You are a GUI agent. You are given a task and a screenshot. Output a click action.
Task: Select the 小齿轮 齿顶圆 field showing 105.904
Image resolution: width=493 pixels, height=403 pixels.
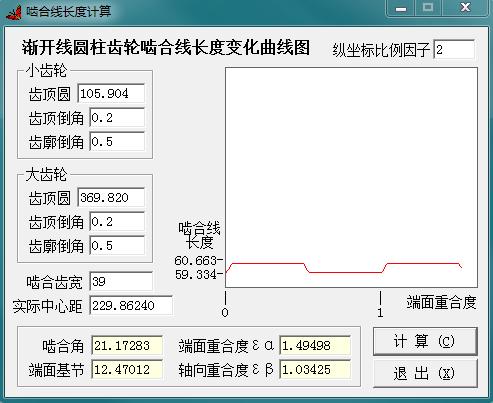[111, 93]
